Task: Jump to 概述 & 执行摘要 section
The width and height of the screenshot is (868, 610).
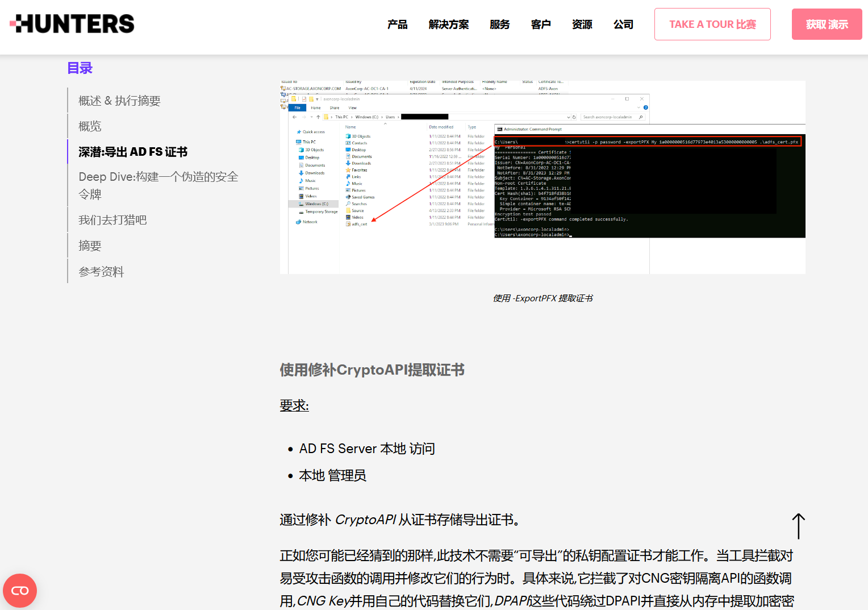Action: [x=119, y=101]
